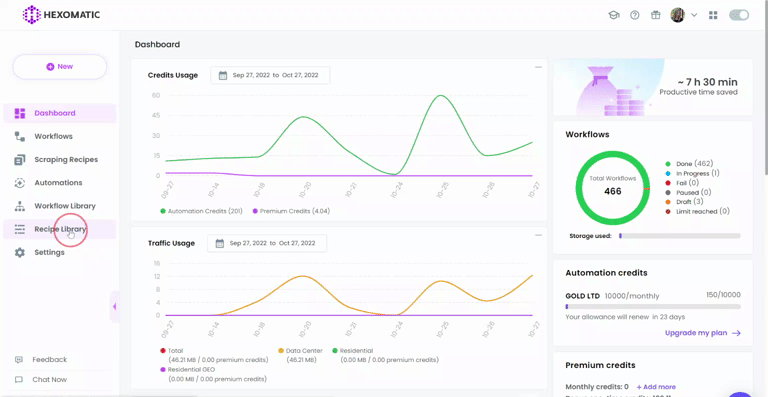Click the Feedback speech icon
Screen dimensions: 768x397
19,360
